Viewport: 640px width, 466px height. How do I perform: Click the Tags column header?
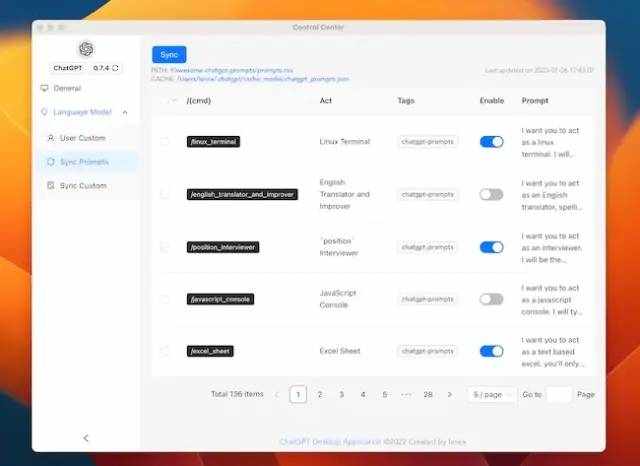[406, 100]
